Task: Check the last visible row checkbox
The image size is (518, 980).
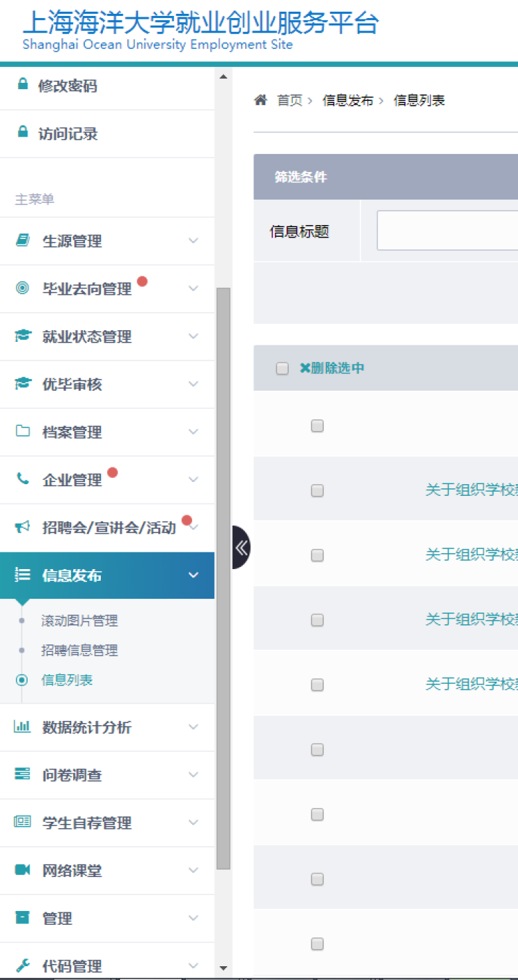Action: (x=317, y=943)
